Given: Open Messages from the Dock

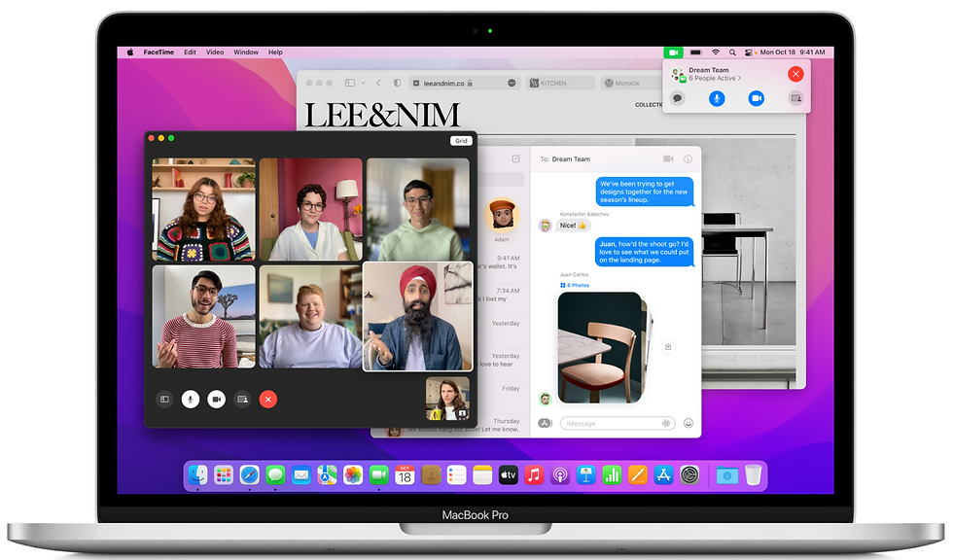Looking at the screenshot, I should 275,475.
